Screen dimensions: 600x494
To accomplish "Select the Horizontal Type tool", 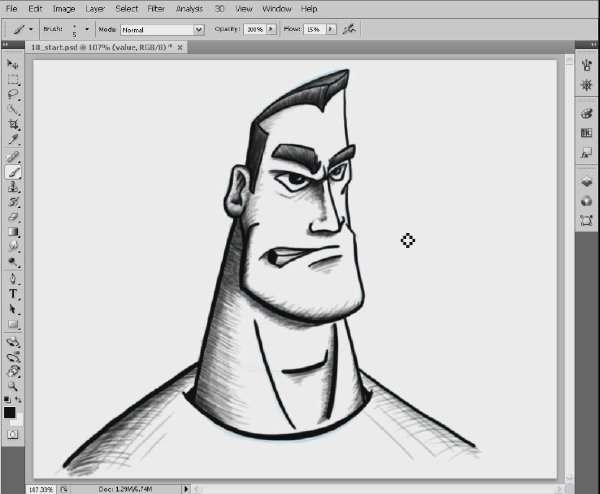I will click(13, 294).
